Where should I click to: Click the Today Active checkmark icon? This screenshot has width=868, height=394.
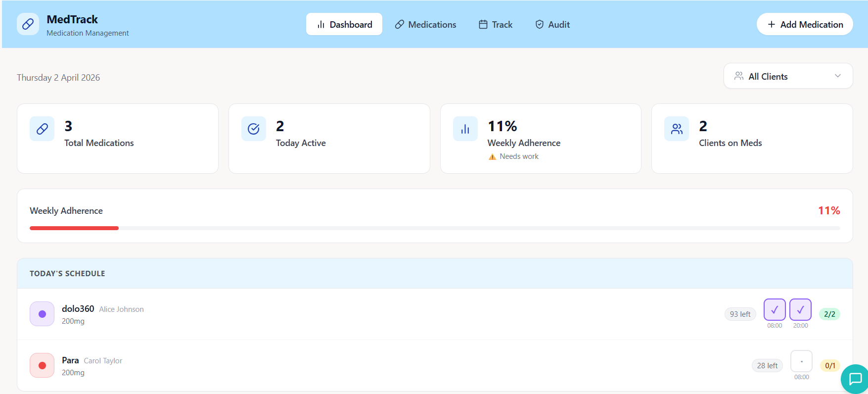coord(254,129)
